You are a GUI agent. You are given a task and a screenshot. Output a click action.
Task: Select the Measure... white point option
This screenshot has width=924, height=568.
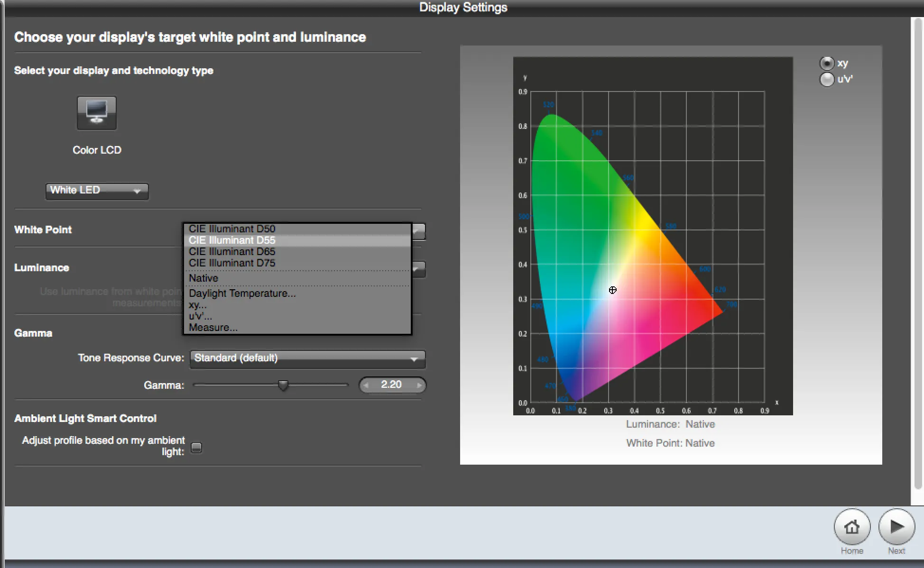point(297,328)
